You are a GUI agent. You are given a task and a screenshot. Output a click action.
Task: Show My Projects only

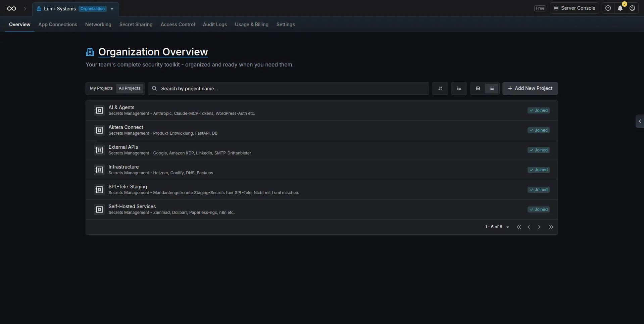click(x=101, y=88)
